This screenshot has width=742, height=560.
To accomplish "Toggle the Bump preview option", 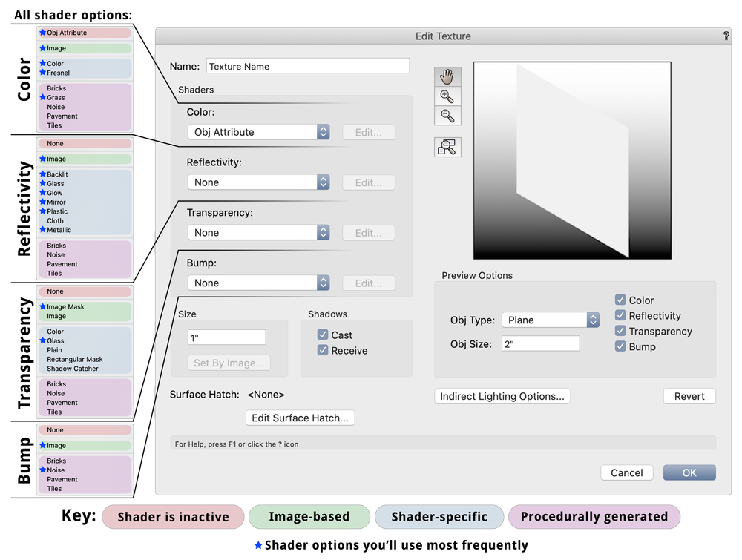I will 620,346.
